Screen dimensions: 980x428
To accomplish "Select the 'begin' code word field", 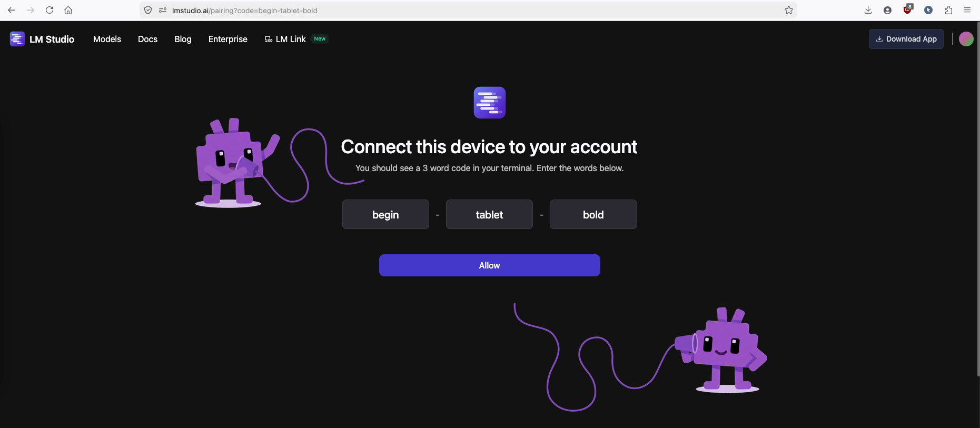I will (385, 214).
